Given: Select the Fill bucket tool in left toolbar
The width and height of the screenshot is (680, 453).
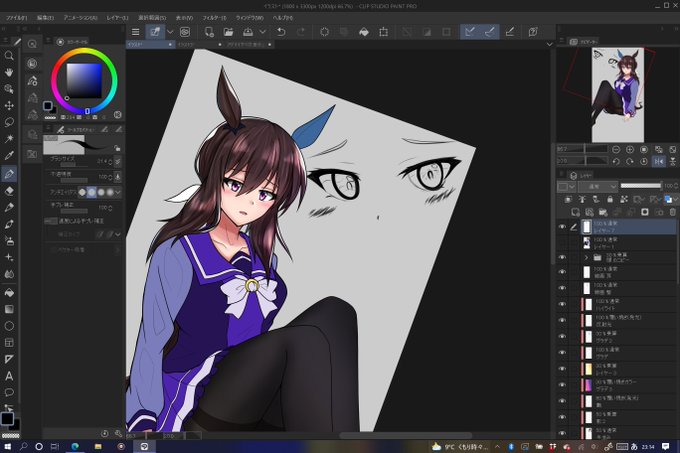Looking at the screenshot, I should coord(9,293).
